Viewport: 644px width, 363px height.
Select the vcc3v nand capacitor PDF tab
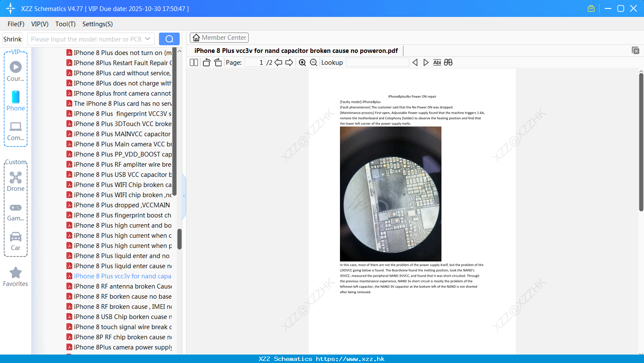point(296,51)
